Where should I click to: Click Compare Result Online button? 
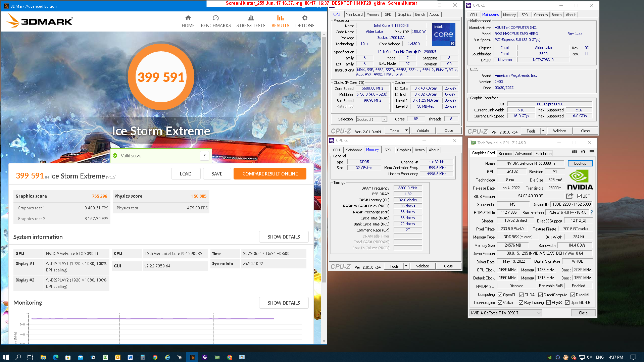tap(270, 174)
